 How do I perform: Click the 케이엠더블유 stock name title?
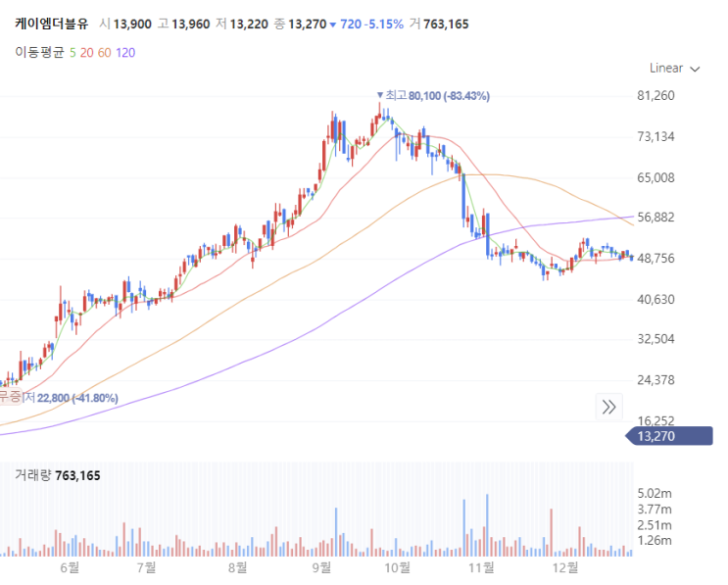pos(50,23)
